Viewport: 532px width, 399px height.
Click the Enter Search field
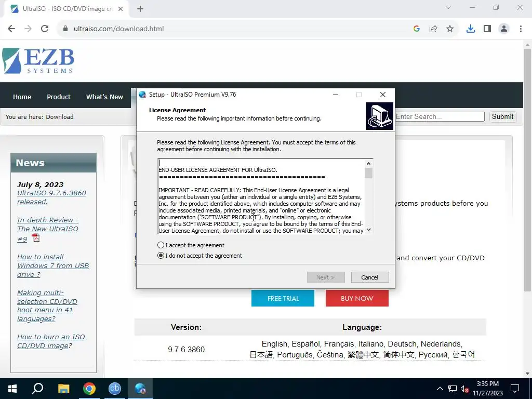click(x=440, y=116)
